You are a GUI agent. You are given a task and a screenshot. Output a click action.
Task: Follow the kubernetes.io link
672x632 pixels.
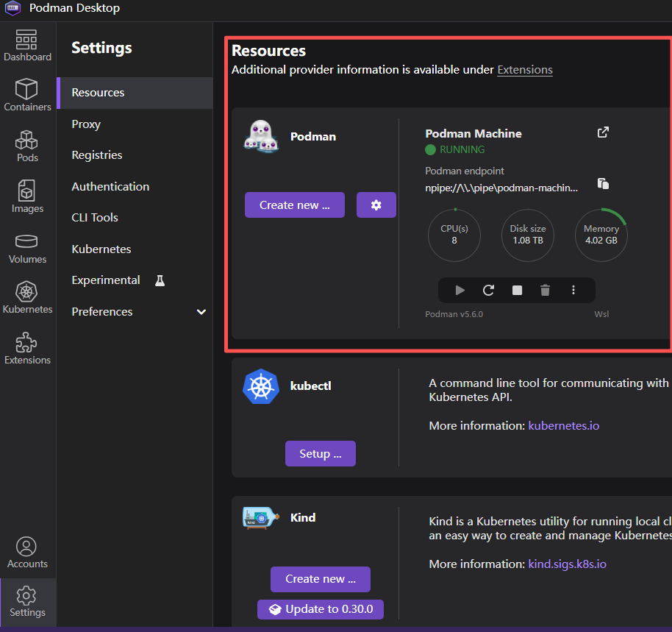(x=563, y=425)
